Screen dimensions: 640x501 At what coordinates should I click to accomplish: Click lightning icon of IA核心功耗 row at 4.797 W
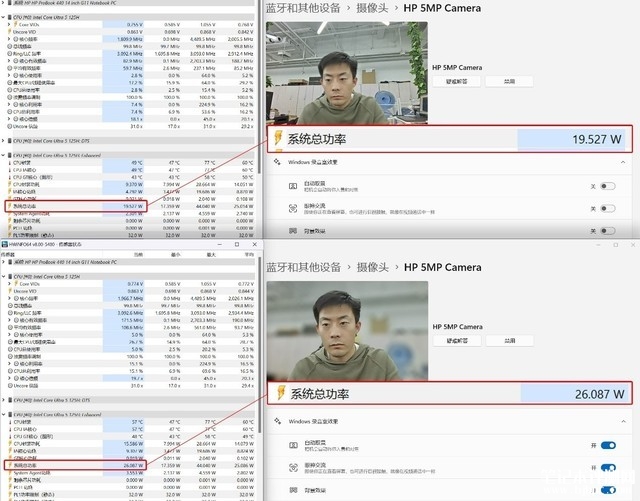(x=10, y=191)
